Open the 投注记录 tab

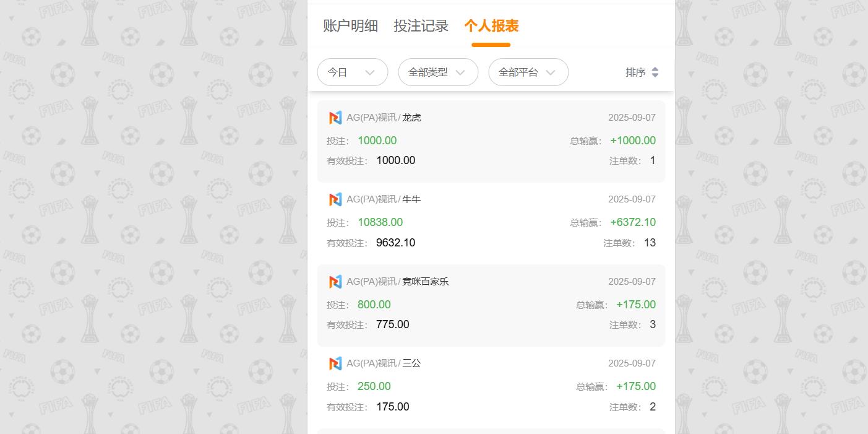pyautogui.click(x=421, y=26)
